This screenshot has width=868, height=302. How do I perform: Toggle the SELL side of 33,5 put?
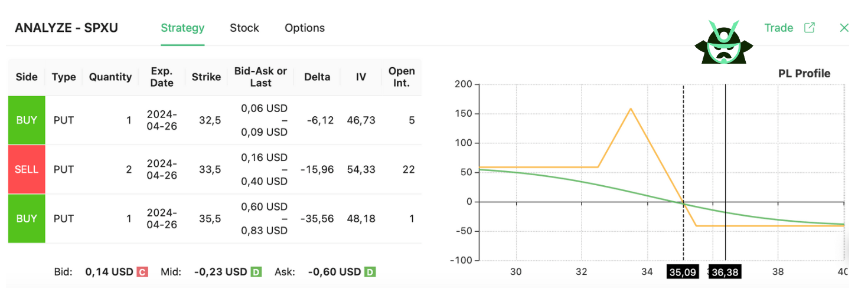pyautogui.click(x=27, y=169)
